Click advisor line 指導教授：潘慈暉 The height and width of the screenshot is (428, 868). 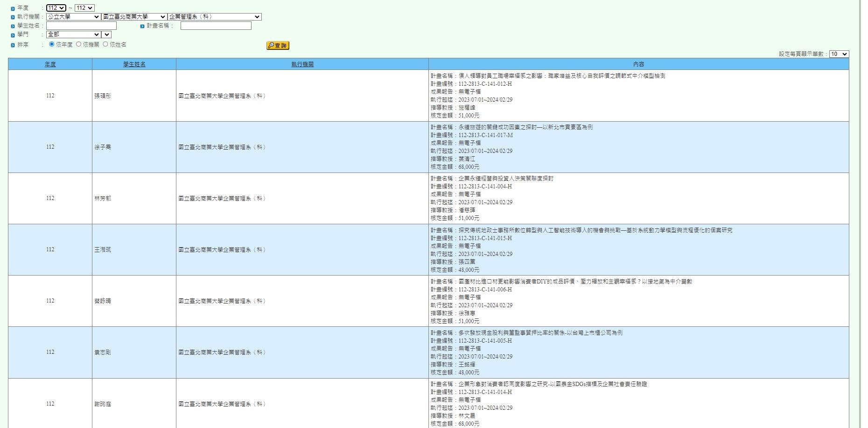(x=453, y=210)
